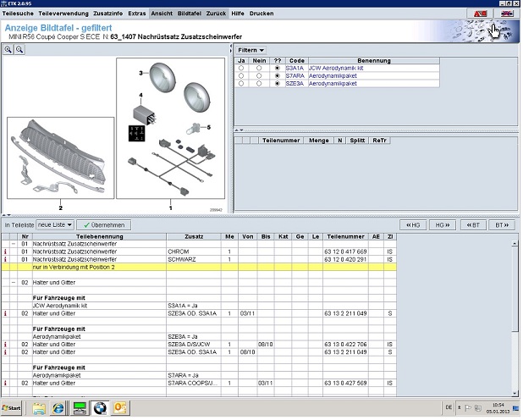Open the BMW app in taskbar
523x420 pixels.
point(100,408)
